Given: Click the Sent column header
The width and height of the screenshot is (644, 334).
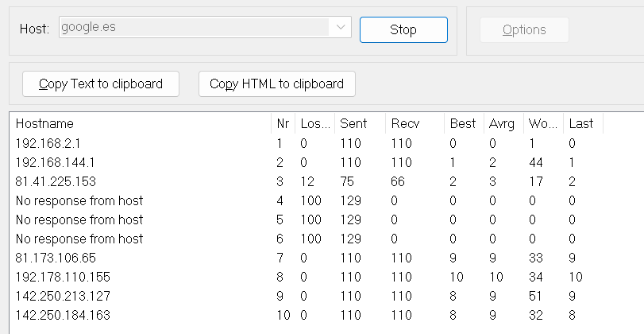Looking at the screenshot, I should coord(353,124).
